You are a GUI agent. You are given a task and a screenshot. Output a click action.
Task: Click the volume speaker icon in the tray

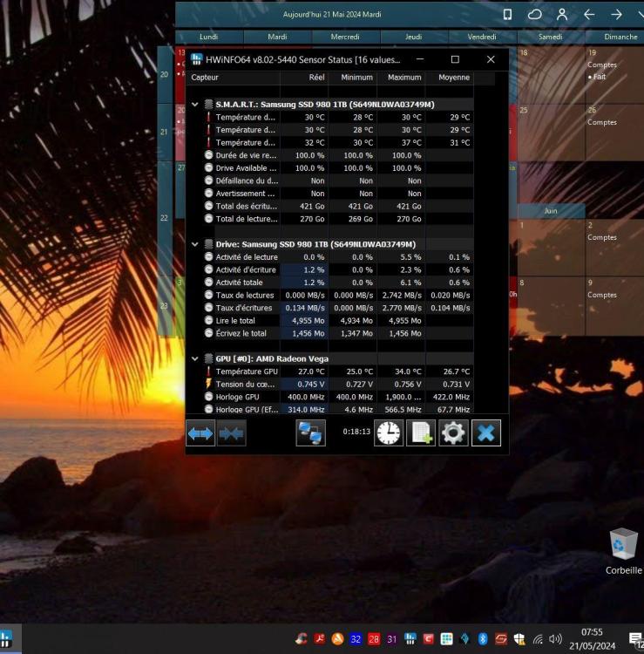(x=555, y=639)
